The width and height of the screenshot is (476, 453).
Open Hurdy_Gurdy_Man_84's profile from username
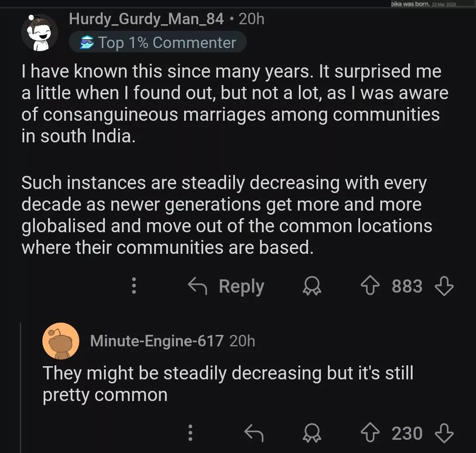click(x=146, y=19)
